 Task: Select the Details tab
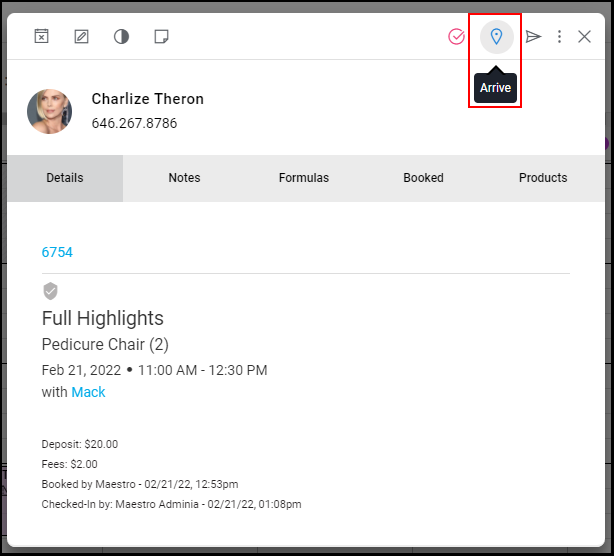coord(65,178)
